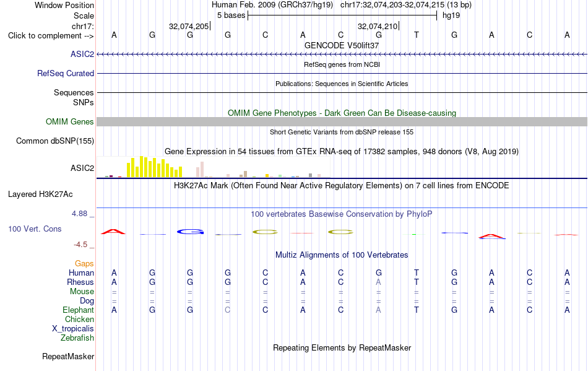
Task: Click the chr17: ruler label
Action: [82, 26]
